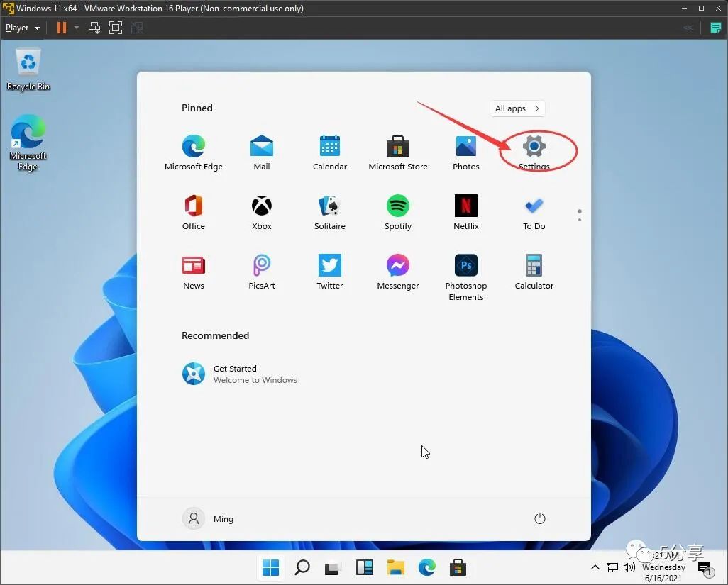Screen dimensions: 728x585
Task: Launch Edge from the taskbar
Action: [x=426, y=567]
